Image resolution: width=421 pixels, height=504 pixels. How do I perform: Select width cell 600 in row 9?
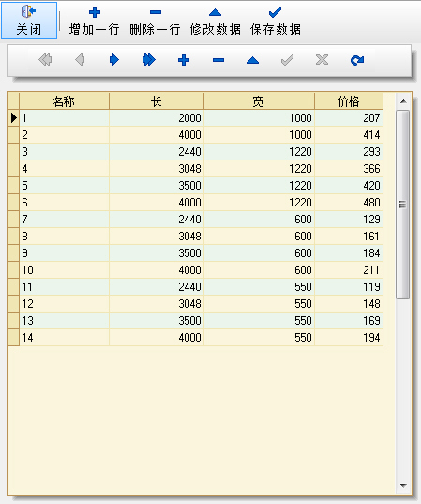coord(259,253)
